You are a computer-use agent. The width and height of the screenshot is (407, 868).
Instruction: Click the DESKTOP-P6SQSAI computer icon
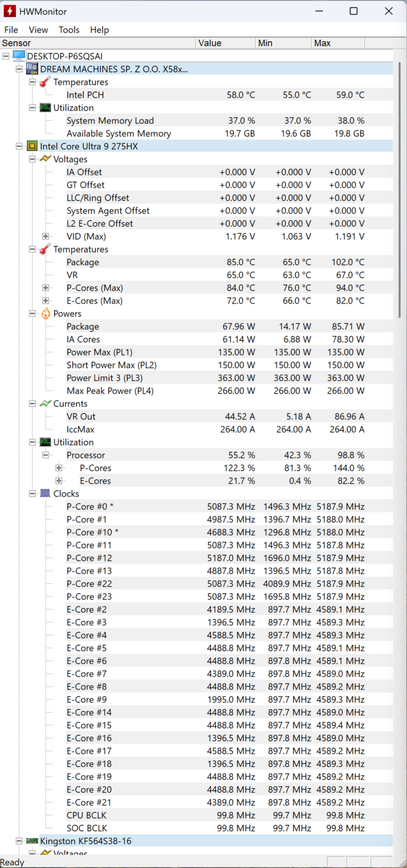coord(19,56)
